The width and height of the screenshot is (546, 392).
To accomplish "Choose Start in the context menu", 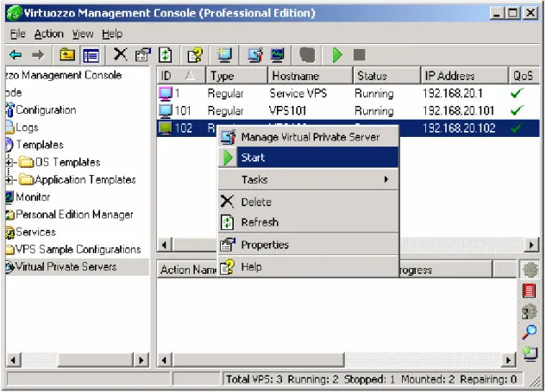I will coord(308,158).
